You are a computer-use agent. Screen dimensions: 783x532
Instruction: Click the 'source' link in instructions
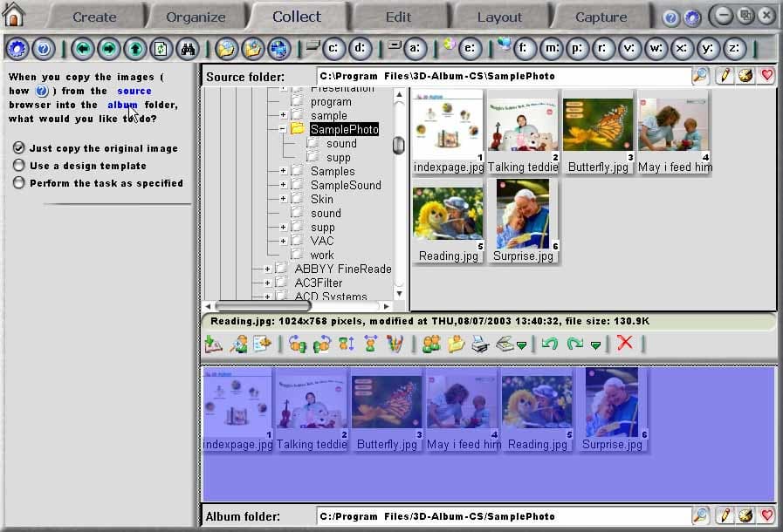[x=134, y=91]
